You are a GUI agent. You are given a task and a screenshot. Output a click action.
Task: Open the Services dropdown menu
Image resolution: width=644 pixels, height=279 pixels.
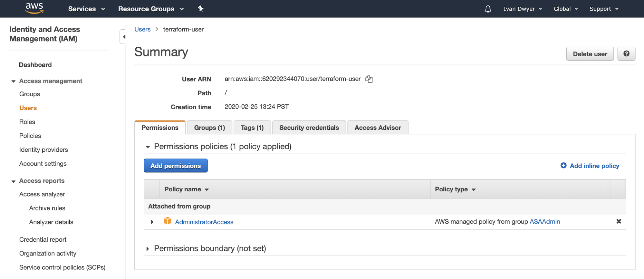86,9
